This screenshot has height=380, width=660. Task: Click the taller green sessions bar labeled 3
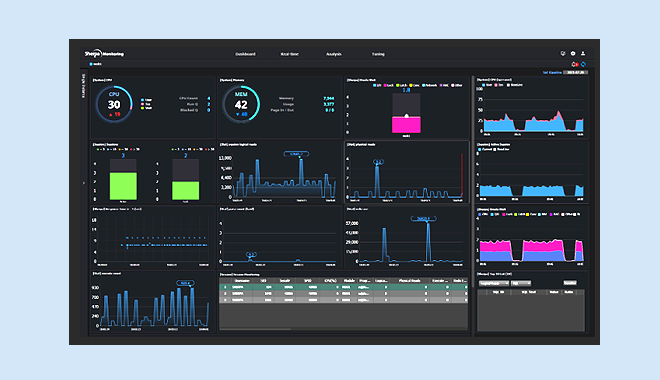pos(123,186)
